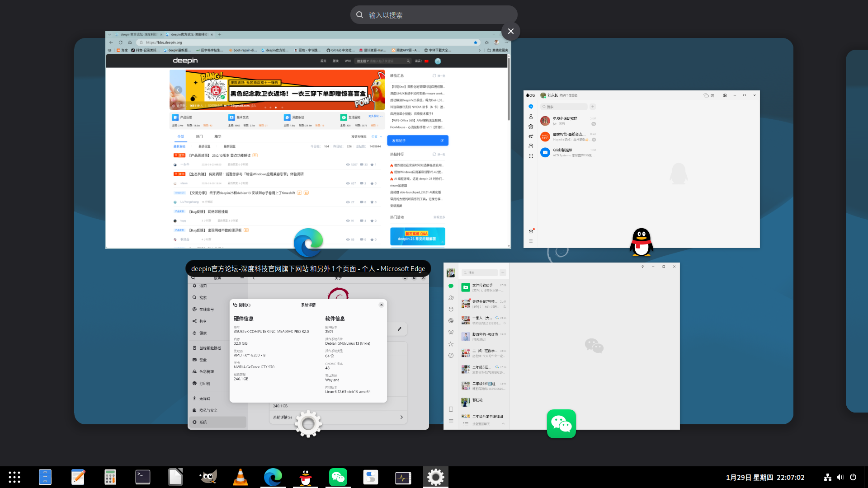Switch to the adjacent workspace on right

click(x=858, y=230)
